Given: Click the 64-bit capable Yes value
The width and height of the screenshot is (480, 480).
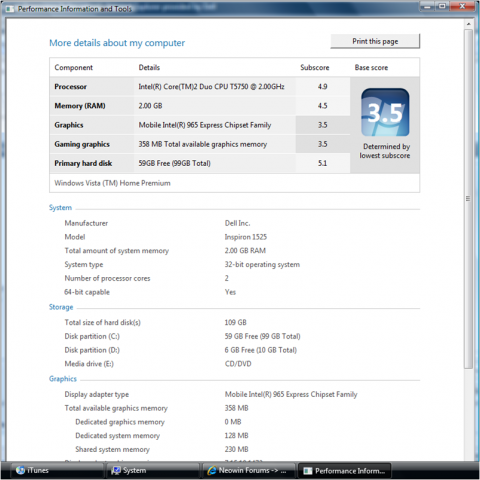Looking at the screenshot, I should coord(230,292).
